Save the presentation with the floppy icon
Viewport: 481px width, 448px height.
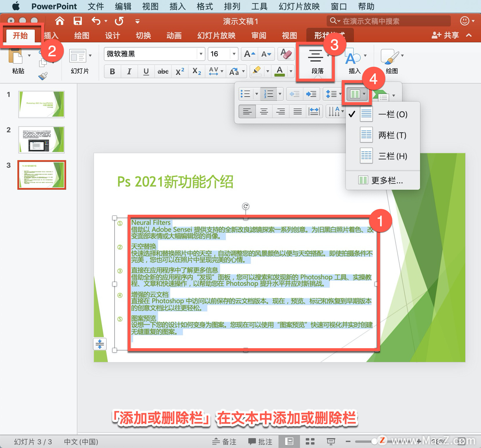coord(77,21)
